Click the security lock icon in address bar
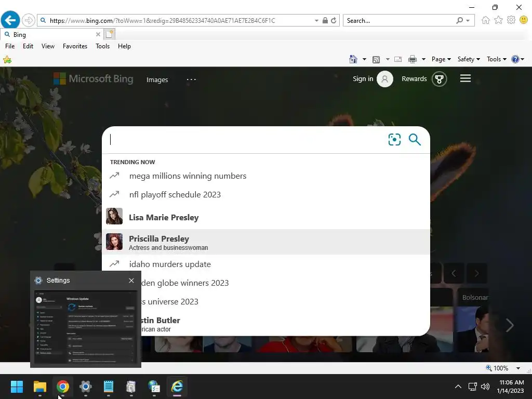Viewport: 532px width, 399px height. point(325,20)
